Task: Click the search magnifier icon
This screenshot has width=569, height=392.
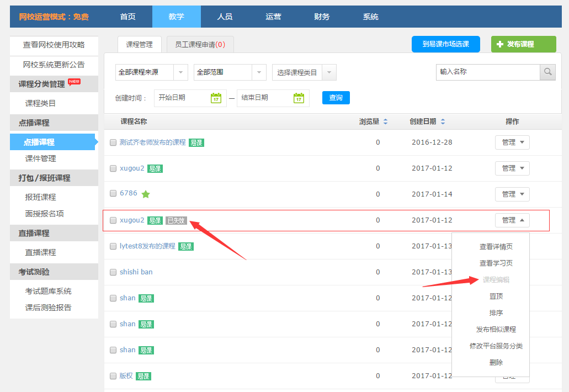Action: (547, 72)
